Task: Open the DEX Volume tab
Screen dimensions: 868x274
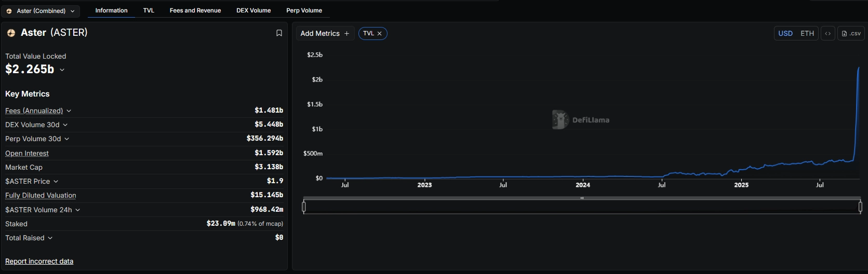Action: [x=253, y=10]
